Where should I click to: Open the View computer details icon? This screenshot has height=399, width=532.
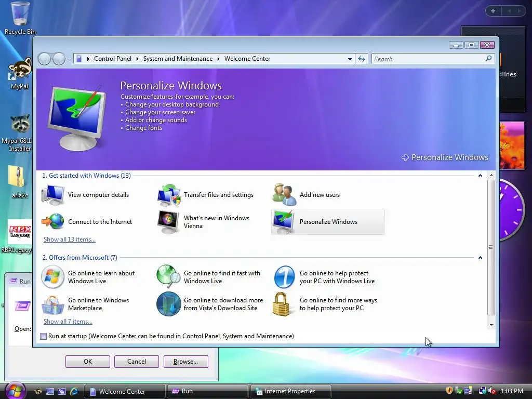(52, 195)
